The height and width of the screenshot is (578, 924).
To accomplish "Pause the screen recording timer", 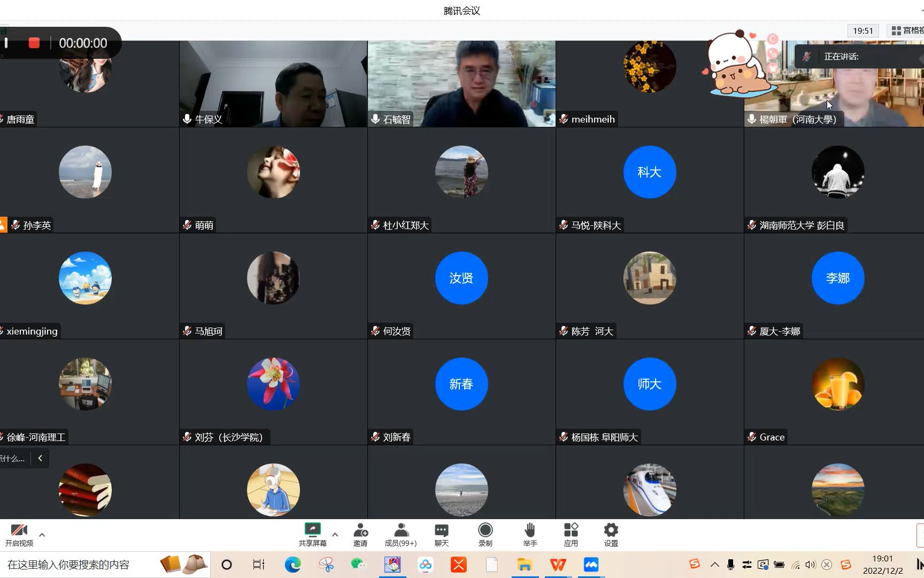I will [x=6, y=43].
